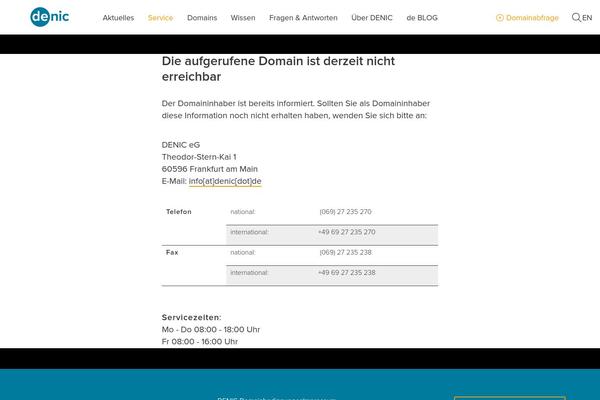Open the Über DENIC menu
This screenshot has width=600, height=400.
coord(372,18)
